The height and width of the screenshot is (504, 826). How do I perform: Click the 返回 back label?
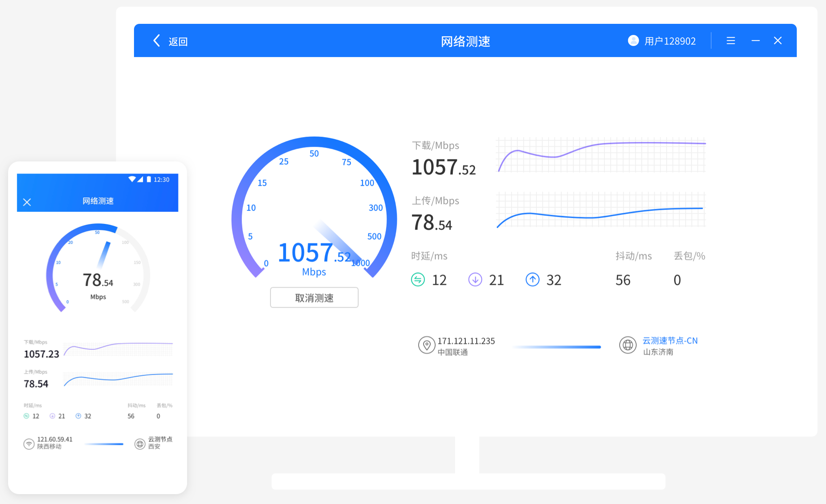coord(178,41)
